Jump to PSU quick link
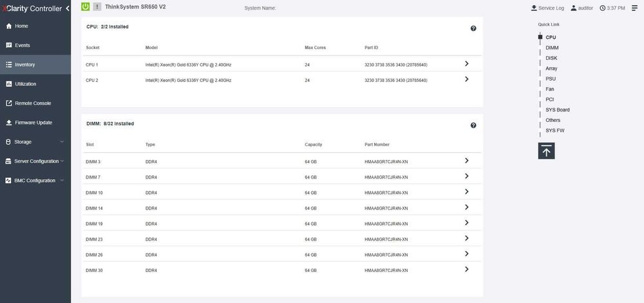This screenshot has height=303, width=644. (551, 79)
